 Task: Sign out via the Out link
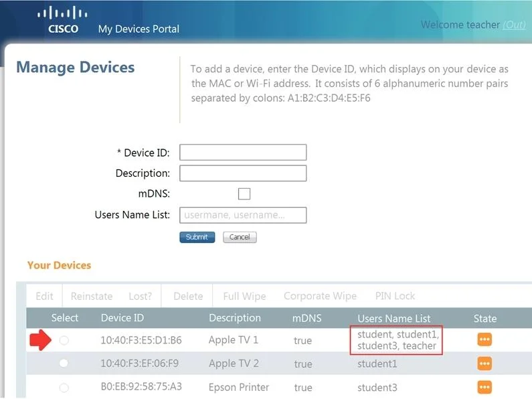click(x=514, y=25)
